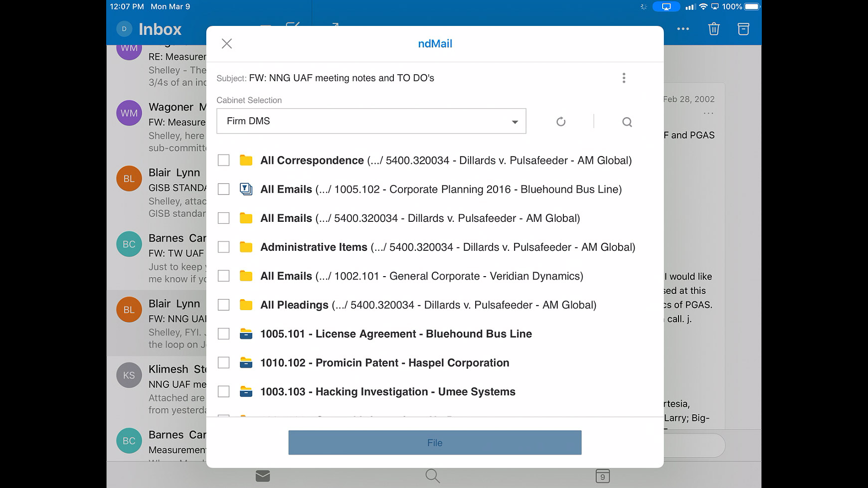This screenshot has height=488, width=868.
Task: Open Barnes Measurement email at list bottom
Action: pyautogui.click(x=157, y=442)
